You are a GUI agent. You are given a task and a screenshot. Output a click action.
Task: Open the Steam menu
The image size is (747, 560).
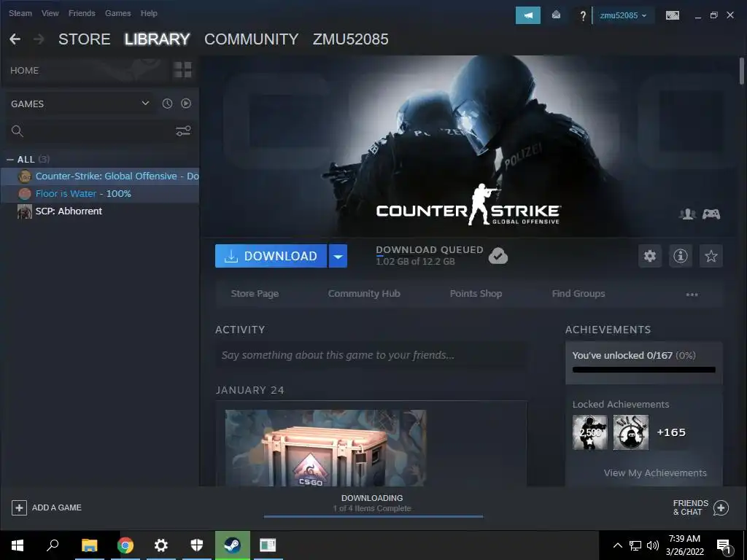coord(20,13)
